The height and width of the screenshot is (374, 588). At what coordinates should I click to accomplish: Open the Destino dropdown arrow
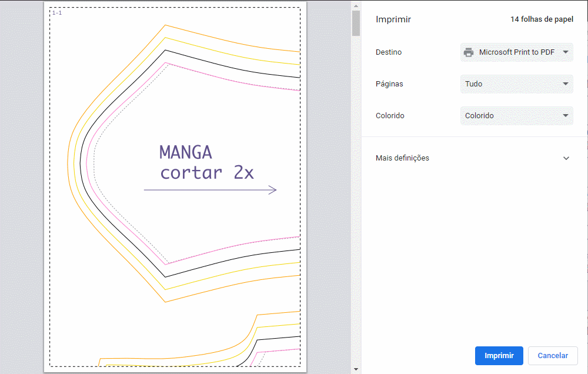565,52
